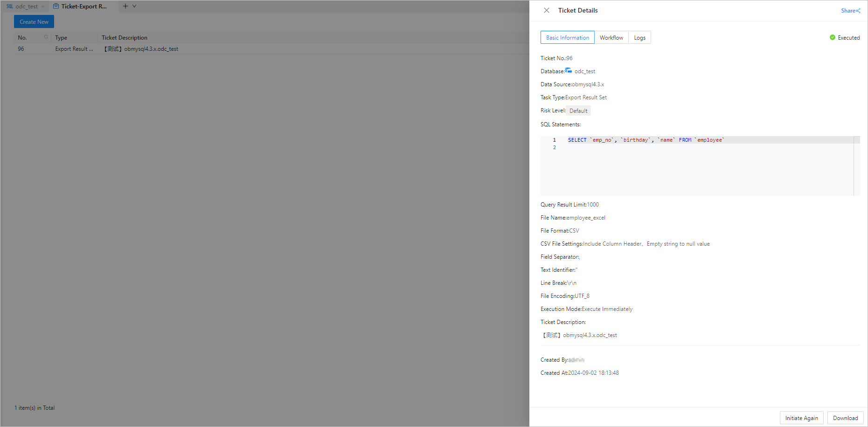
Task: Click the unsaved dot on odc_test tab
Action: [43, 7]
